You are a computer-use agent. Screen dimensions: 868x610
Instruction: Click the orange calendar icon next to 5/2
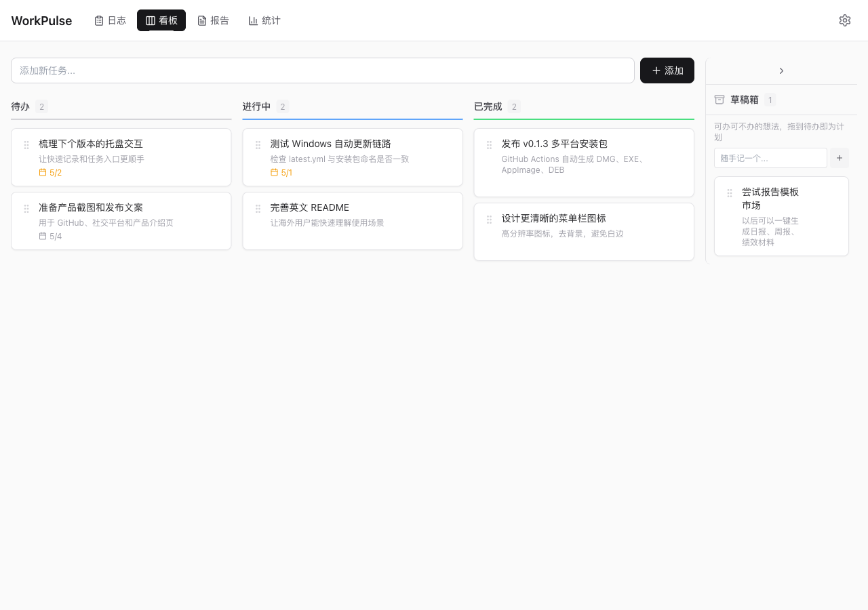tap(43, 172)
